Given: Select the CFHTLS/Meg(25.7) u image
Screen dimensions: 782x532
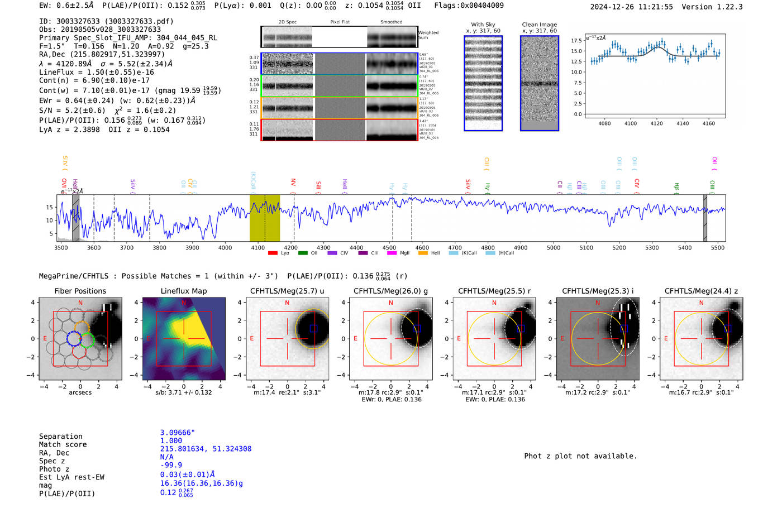Looking at the screenshot, I should tap(288, 339).
